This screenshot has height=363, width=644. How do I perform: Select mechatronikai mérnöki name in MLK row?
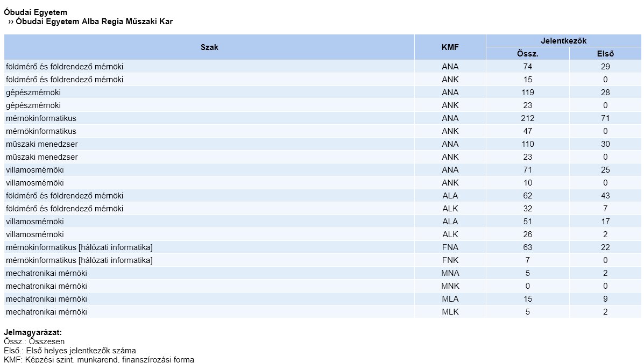pyautogui.click(x=46, y=312)
